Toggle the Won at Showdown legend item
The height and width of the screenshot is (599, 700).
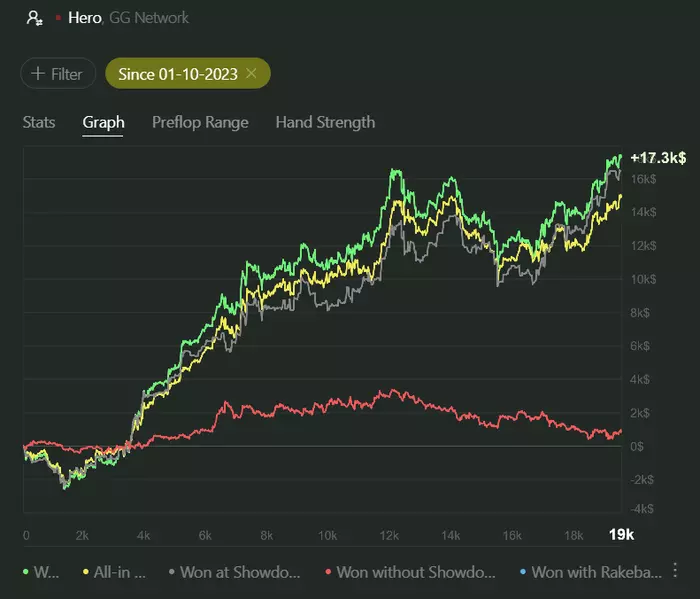239,573
